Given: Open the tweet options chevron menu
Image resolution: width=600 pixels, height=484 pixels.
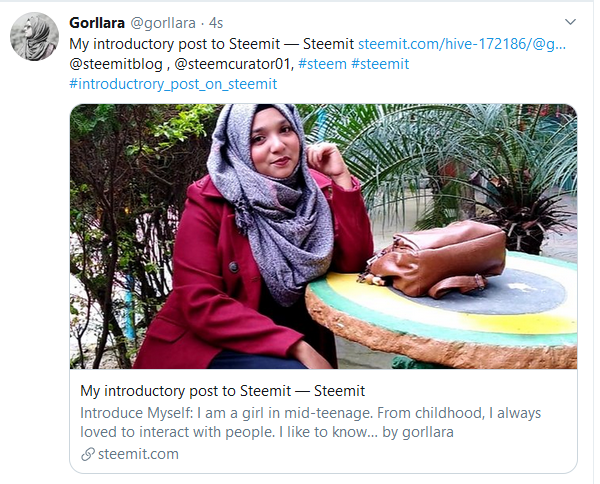Looking at the screenshot, I should 570,22.
